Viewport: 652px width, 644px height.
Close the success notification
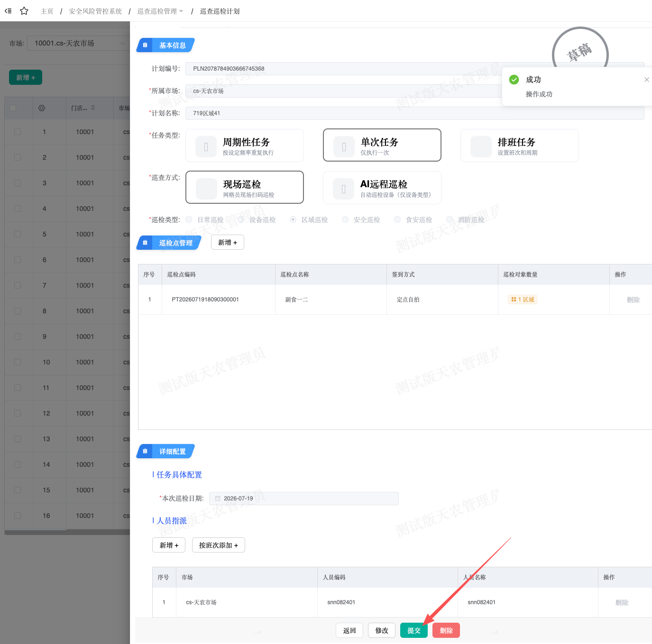pyautogui.click(x=646, y=80)
